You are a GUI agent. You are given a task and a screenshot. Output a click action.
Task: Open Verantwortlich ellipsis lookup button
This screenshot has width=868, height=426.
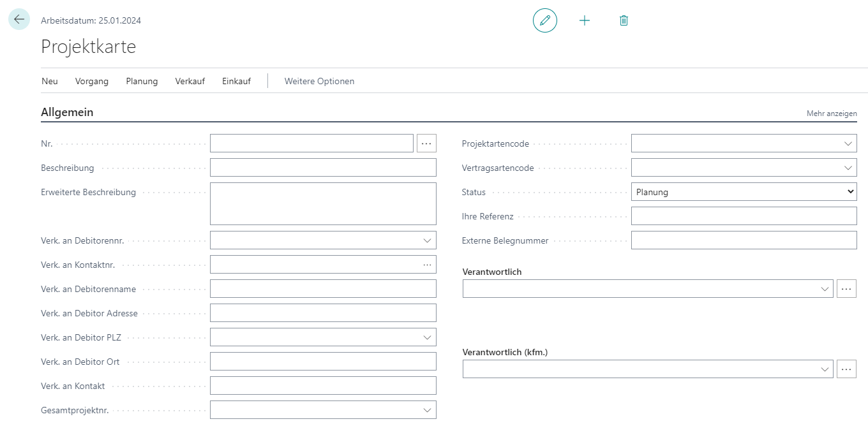[846, 289]
